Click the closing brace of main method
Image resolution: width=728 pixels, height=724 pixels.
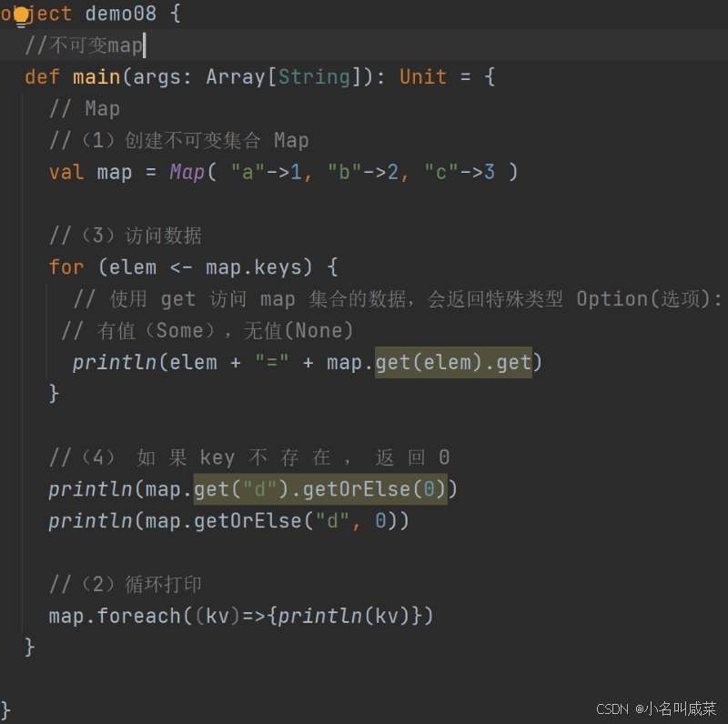click(29, 648)
